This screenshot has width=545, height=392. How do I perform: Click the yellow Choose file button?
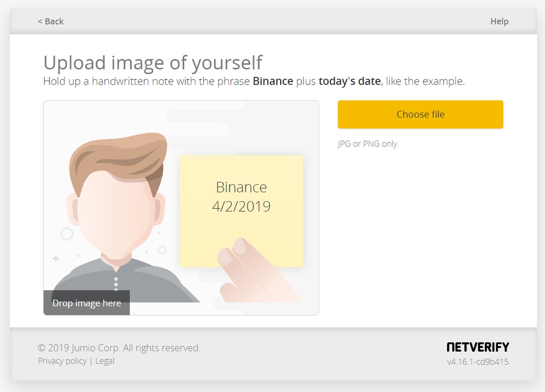pyautogui.click(x=420, y=114)
